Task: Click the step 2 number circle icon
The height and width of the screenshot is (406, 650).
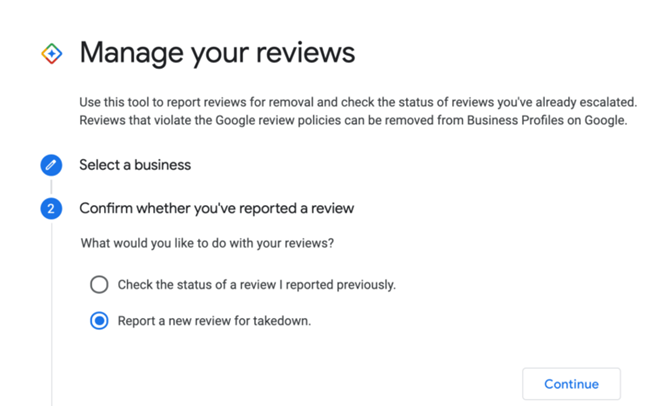Action: click(x=51, y=209)
